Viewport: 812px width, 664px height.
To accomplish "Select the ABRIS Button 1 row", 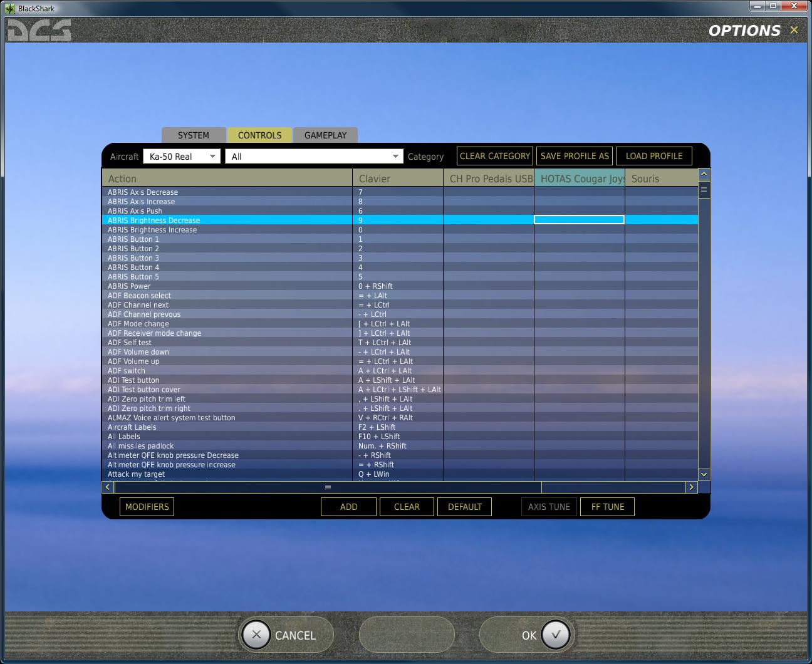I will coord(400,239).
